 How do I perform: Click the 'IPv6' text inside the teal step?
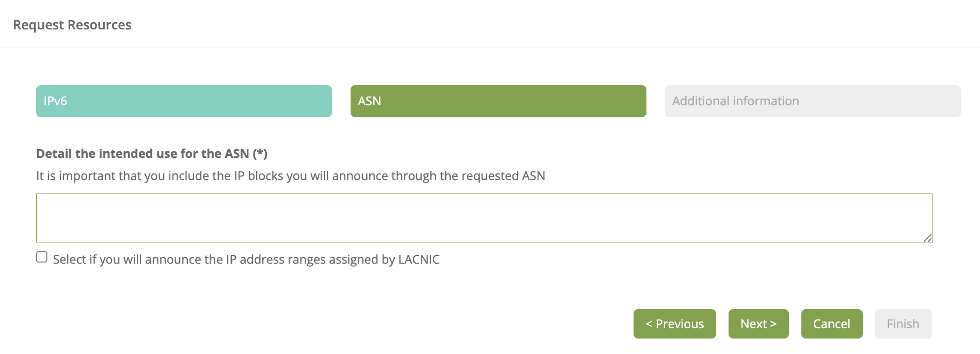55,101
